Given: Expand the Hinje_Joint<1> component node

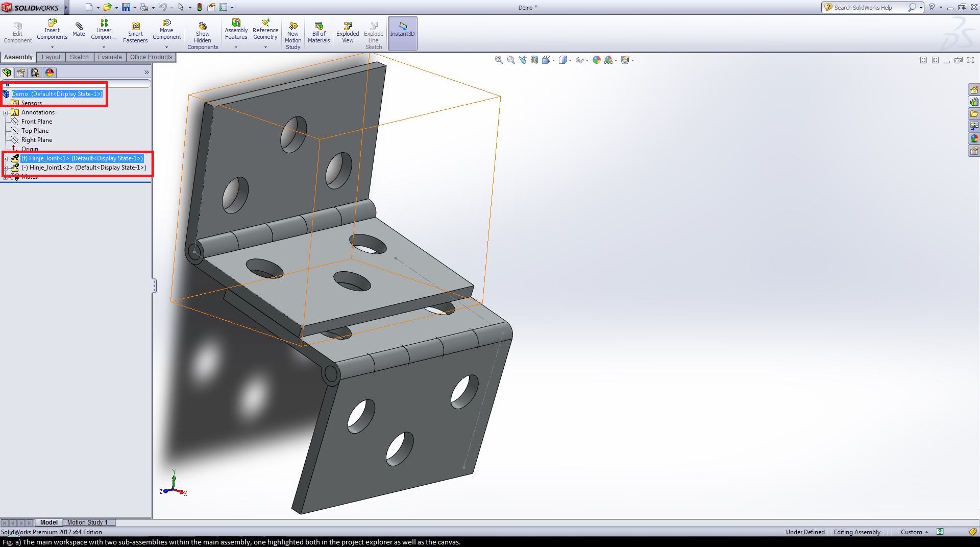Looking at the screenshot, I should point(5,158).
